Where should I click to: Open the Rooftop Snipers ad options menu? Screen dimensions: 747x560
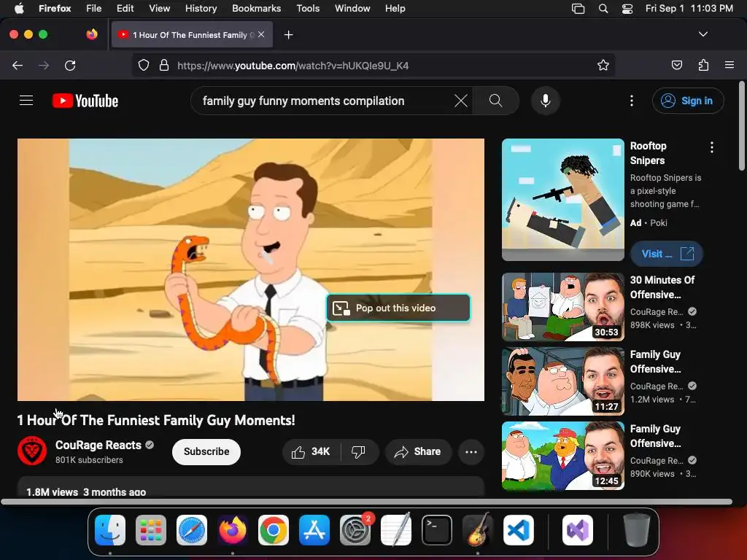click(x=712, y=147)
